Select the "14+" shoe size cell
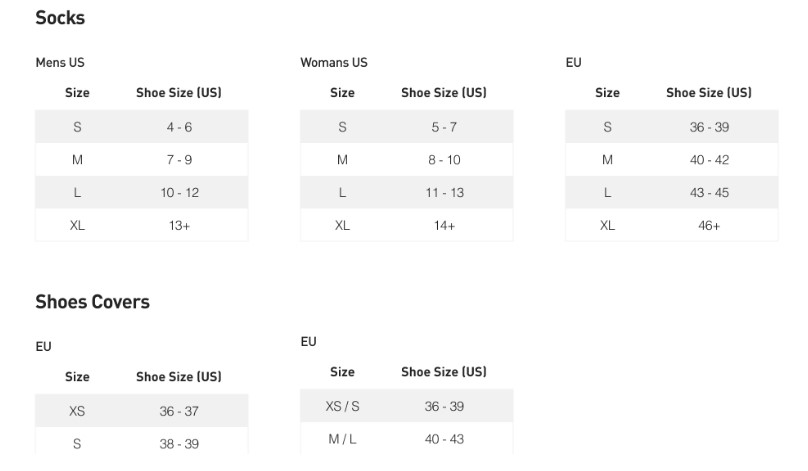Image resolution: width=808 pixels, height=471 pixels. (x=444, y=226)
